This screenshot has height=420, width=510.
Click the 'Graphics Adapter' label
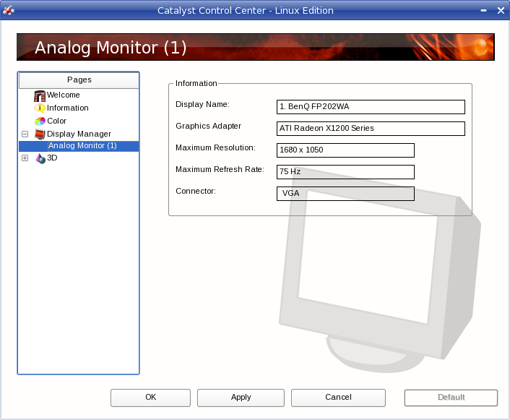point(208,126)
